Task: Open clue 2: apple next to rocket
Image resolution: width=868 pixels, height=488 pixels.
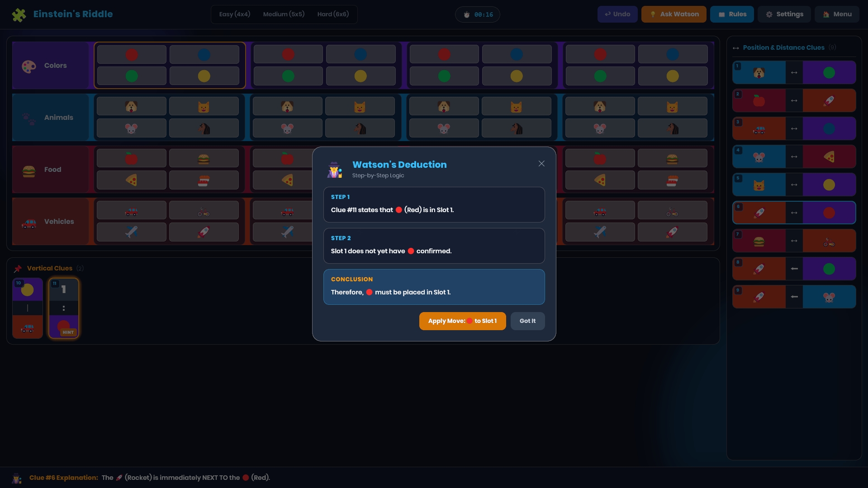Action: [x=794, y=100]
